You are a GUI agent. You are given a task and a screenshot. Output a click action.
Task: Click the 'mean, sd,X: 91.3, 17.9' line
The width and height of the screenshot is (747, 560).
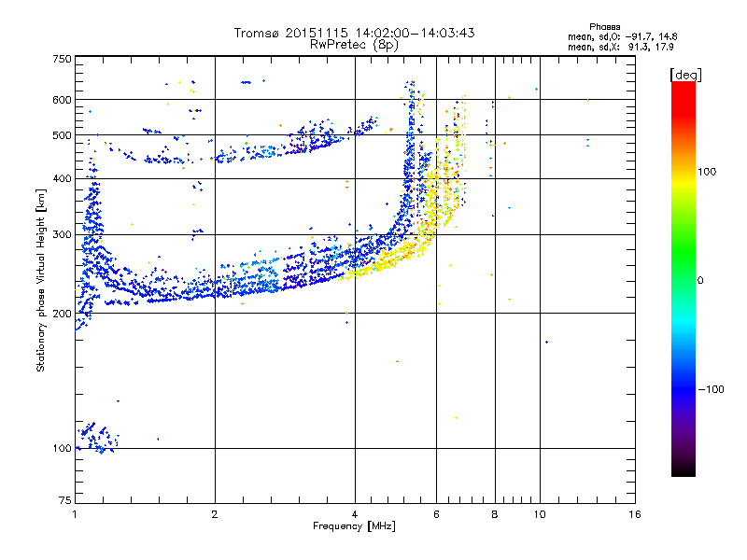pyautogui.click(x=620, y=47)
